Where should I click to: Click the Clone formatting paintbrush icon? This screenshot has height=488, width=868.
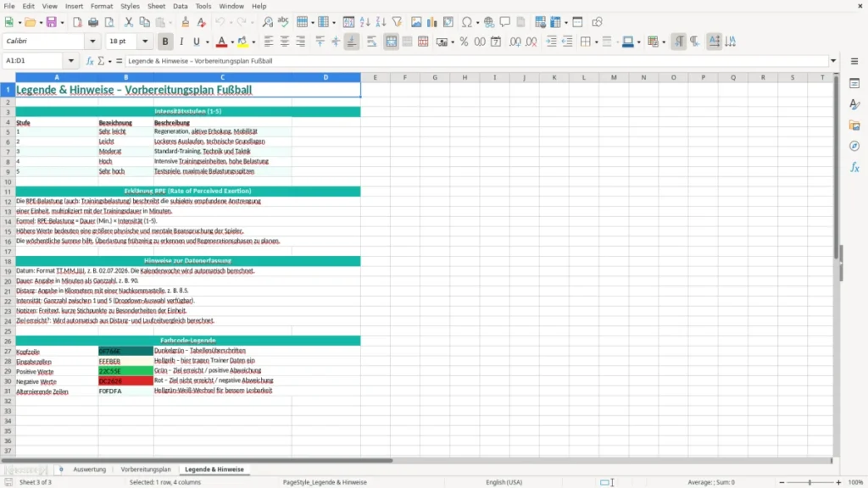186,22
